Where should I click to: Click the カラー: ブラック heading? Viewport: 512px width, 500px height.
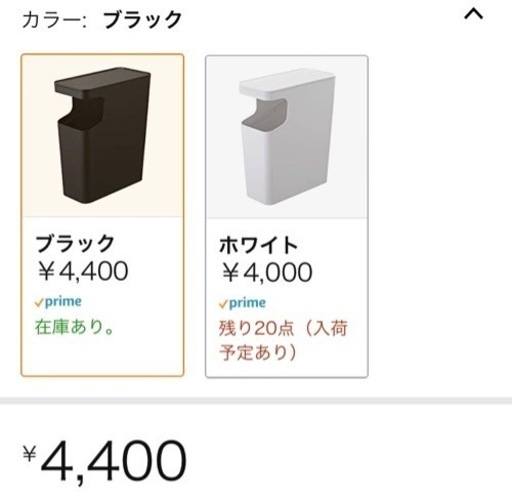click(x=102, y=19)
